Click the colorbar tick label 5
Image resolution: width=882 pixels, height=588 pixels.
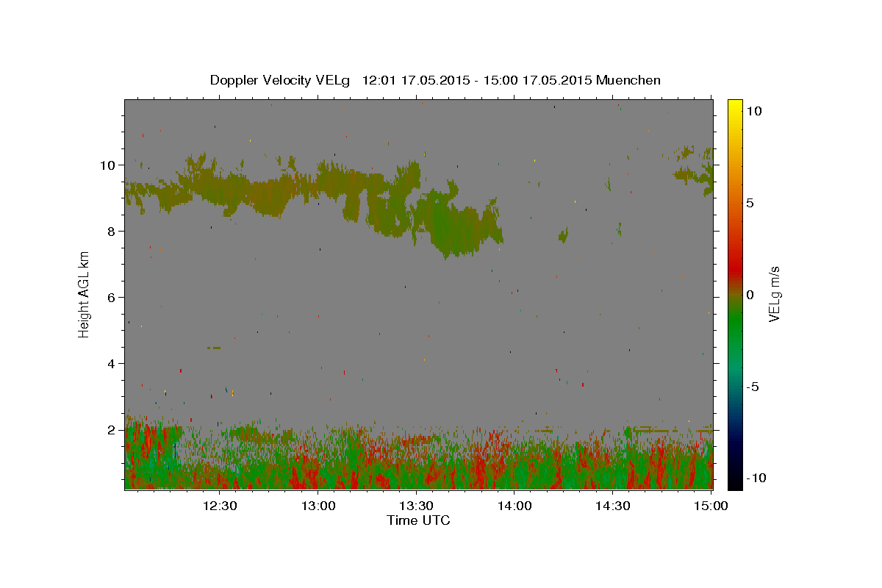pyautogui.click(x=750, y=203)
